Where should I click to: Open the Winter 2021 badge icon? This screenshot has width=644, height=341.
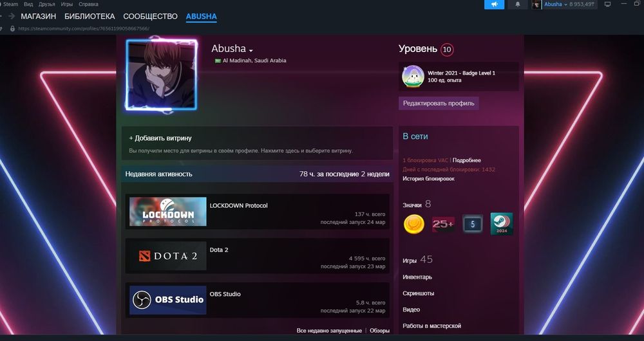click(413, 77)
